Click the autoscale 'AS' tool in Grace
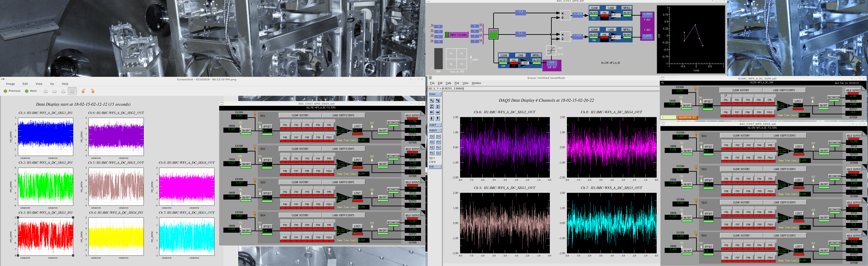This screenshot has height=266, width=868. coord(437,100)
